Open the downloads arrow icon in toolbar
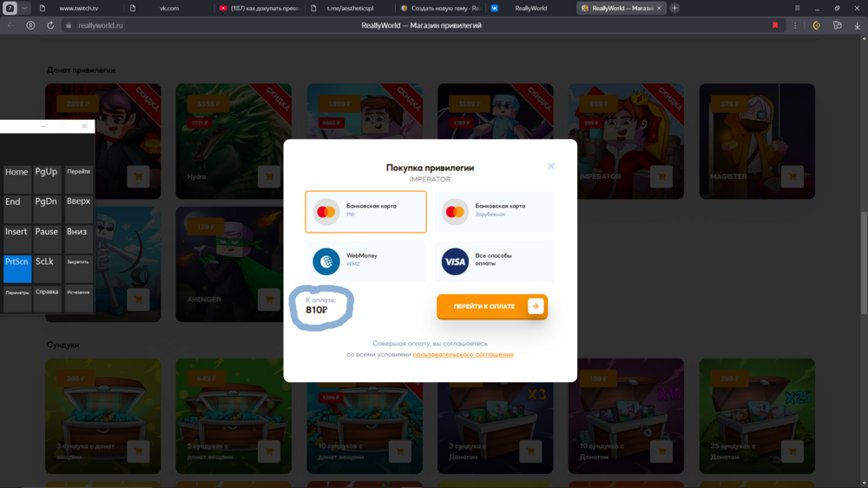The width and height of the screenshot is (868, 488). tap(858, 25)
